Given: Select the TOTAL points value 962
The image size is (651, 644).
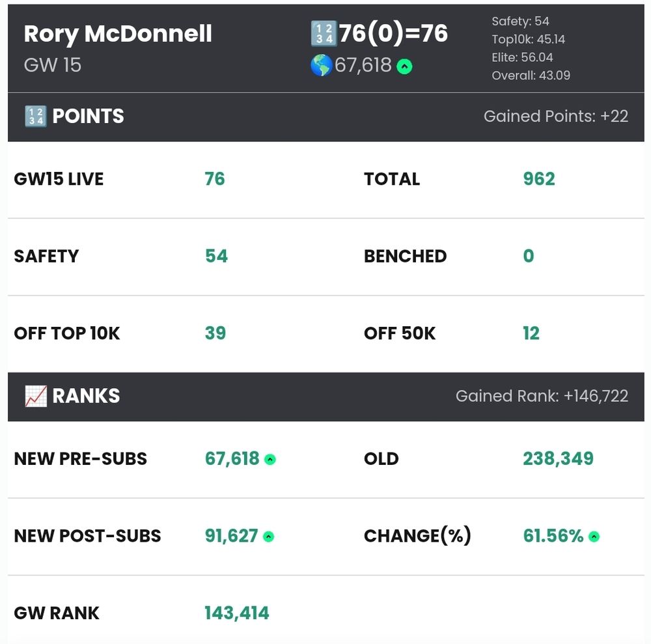Looking at the screenshot, I should [x=539, y=179].
